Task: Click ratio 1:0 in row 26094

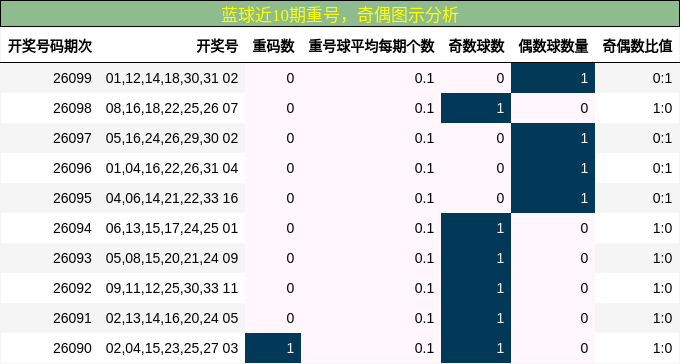Action: click(x=662, y=228)
